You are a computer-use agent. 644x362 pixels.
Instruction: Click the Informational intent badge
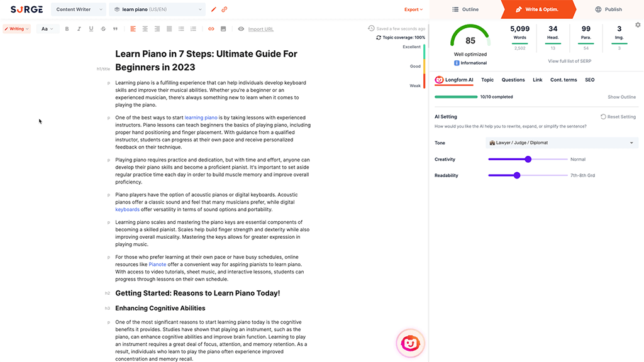[x=470, y=63]
